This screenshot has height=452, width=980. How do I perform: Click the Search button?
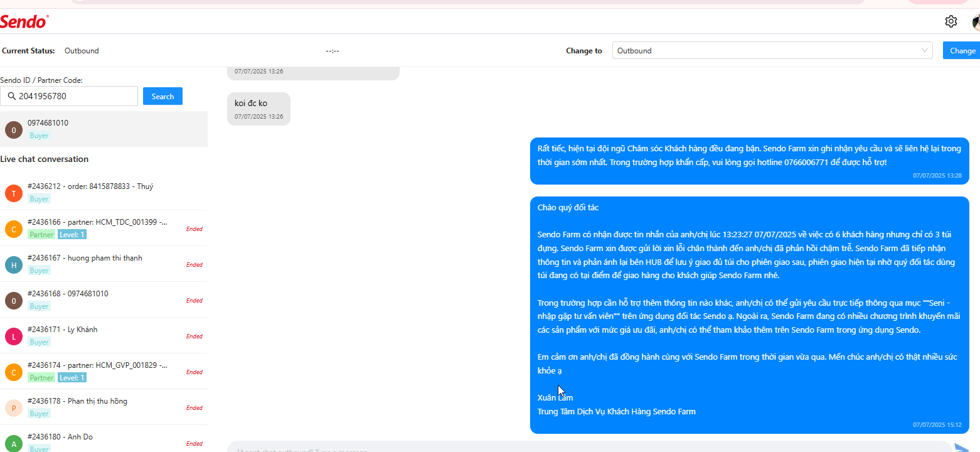(162, 96)
